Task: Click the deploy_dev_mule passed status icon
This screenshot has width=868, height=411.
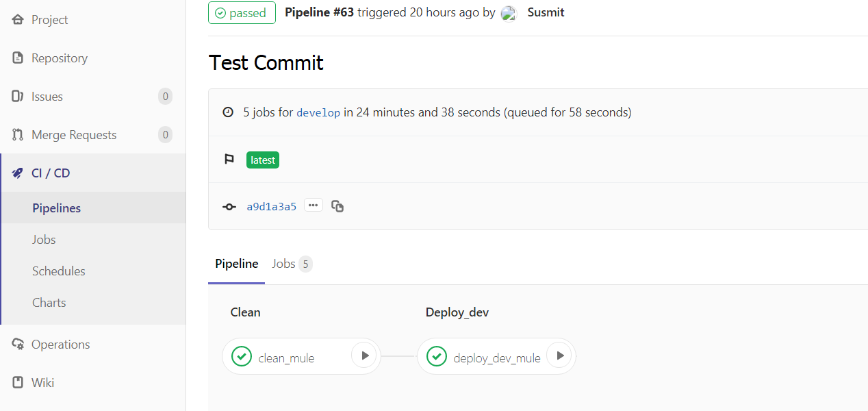Action: (437, 356)
